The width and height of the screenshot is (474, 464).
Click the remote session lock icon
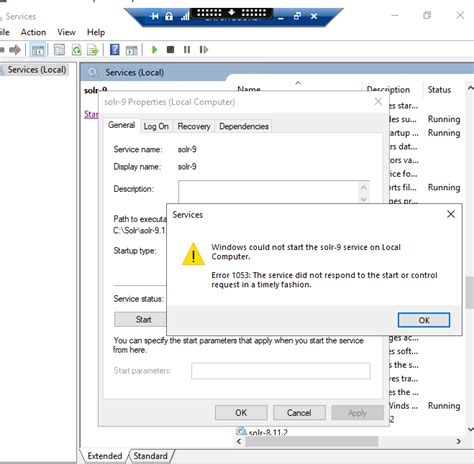point(169,16)
